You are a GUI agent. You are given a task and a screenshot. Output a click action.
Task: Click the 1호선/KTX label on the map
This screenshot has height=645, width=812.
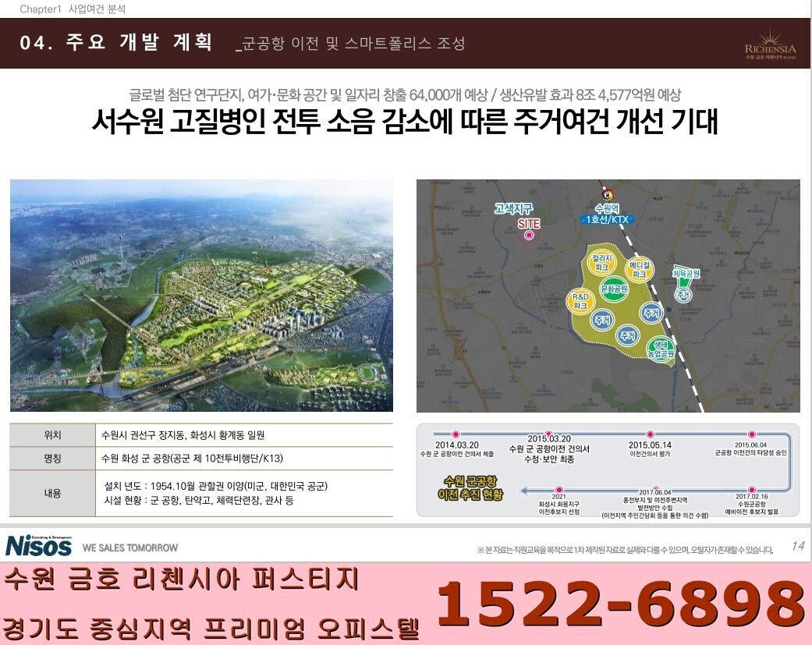tap(606, 219)
